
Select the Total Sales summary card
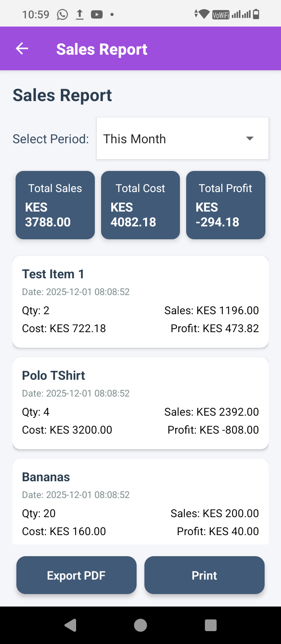coord(55,205)
